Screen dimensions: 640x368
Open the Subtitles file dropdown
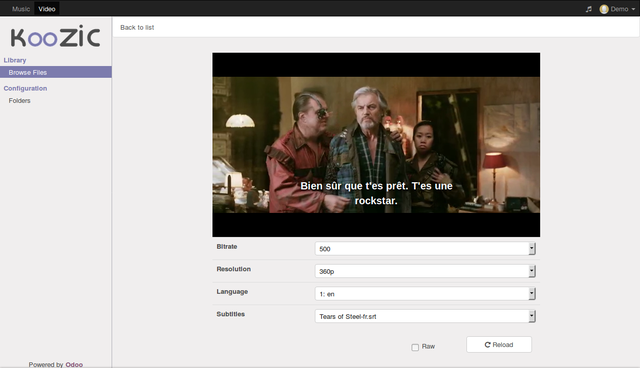[x=425, y=316]
